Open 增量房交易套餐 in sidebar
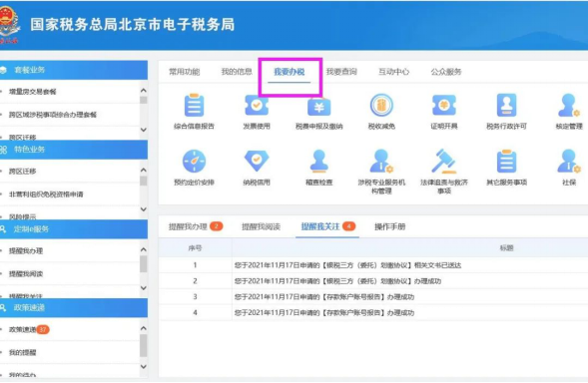Image resolution: width=588 pixels, height=383 pixels. point(33,92)
